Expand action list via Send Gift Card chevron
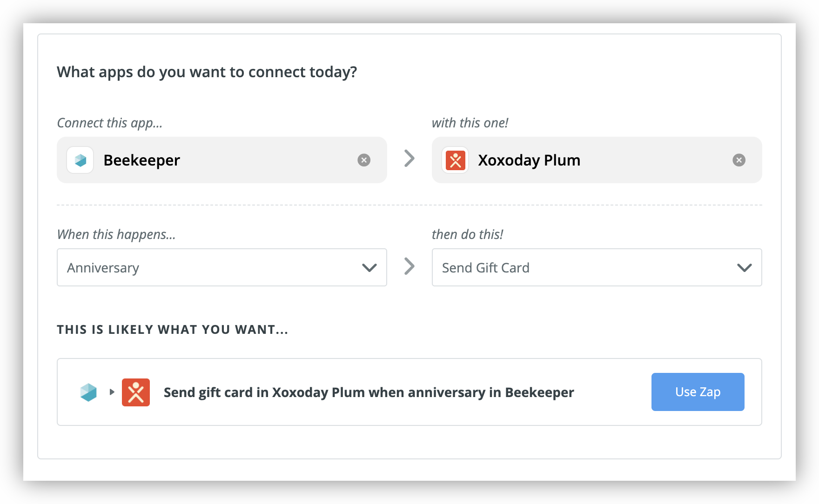819x504 pixels. (x=745, y=268)
